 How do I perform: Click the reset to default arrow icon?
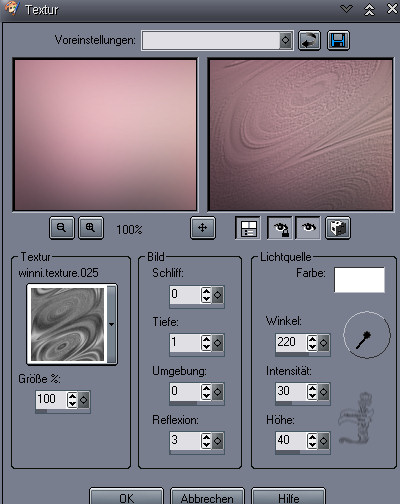309,40
